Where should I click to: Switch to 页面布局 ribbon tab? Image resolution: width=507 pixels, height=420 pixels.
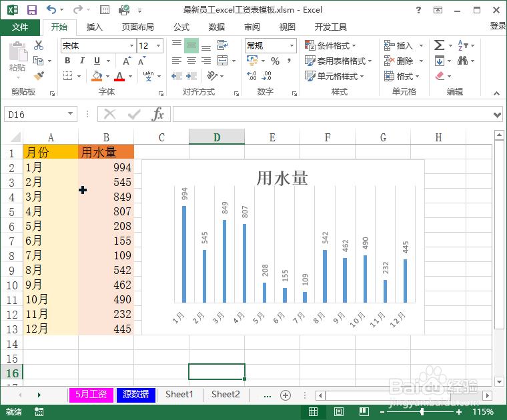coord(137,27)
